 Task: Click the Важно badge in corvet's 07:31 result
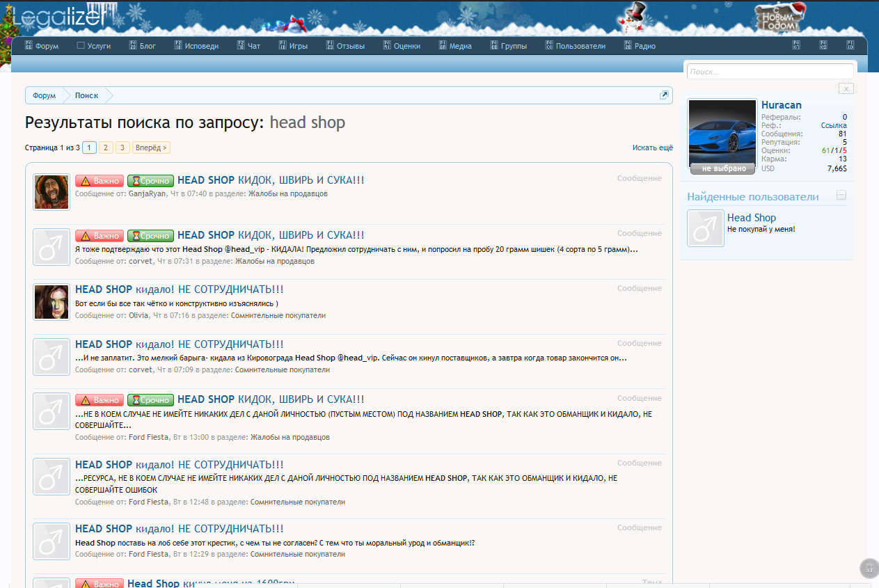tap(100, 236)
